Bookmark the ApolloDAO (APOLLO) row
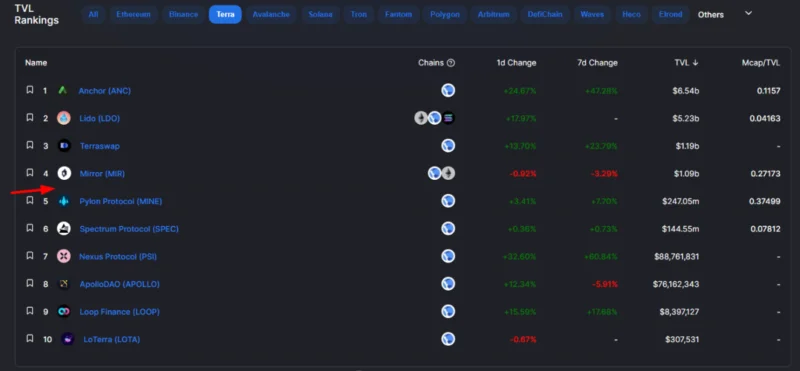The height and width of the screenshot is (371, 800). [30, 283]
